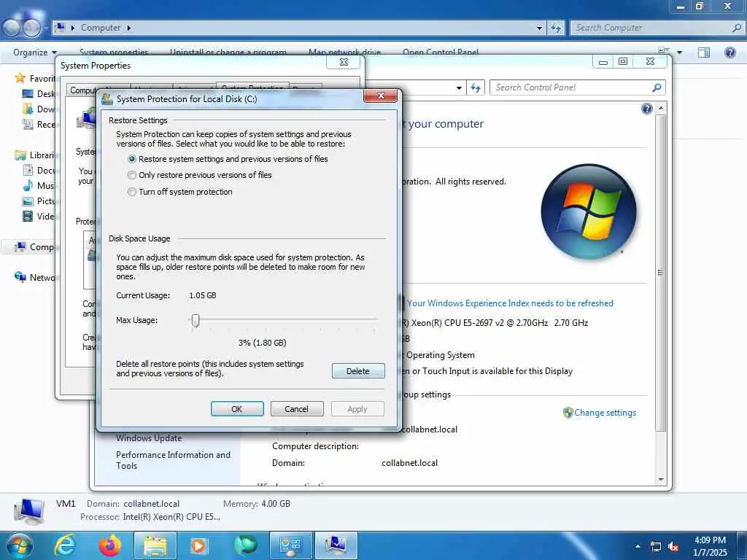Select Videos library in navigation pane

click(39, 216)
